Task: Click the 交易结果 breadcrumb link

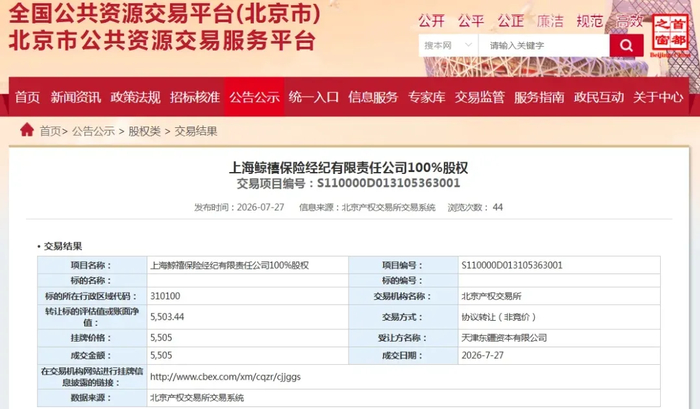Action: pyautogui.click(x=196, y=131)
